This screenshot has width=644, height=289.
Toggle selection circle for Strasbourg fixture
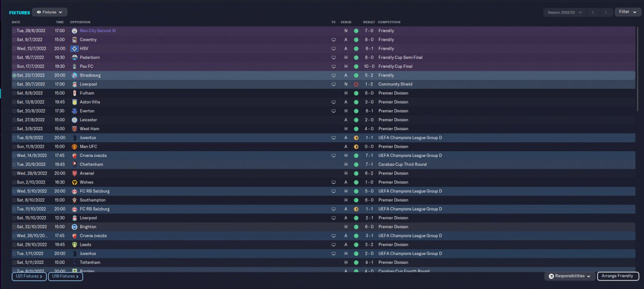tap(14, 75)
